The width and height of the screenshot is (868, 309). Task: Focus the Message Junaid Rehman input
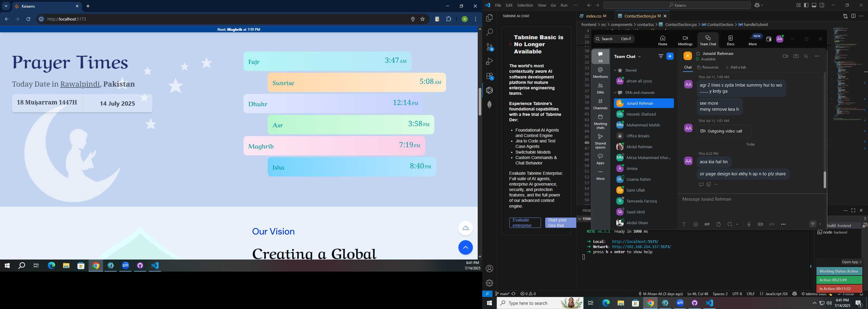(751, 199)
